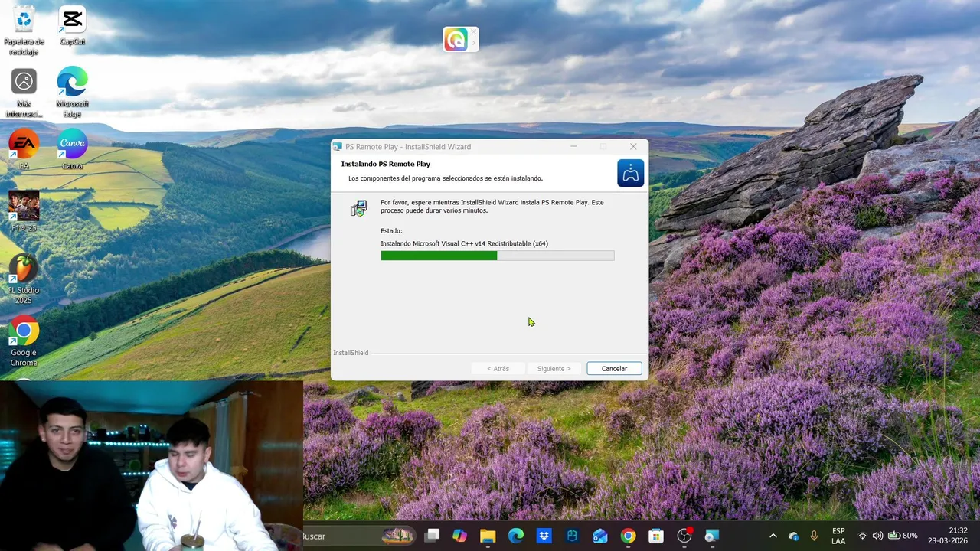Open Google Chrome on the taskbar
980x551 pixels.
[x=628, y=536]
